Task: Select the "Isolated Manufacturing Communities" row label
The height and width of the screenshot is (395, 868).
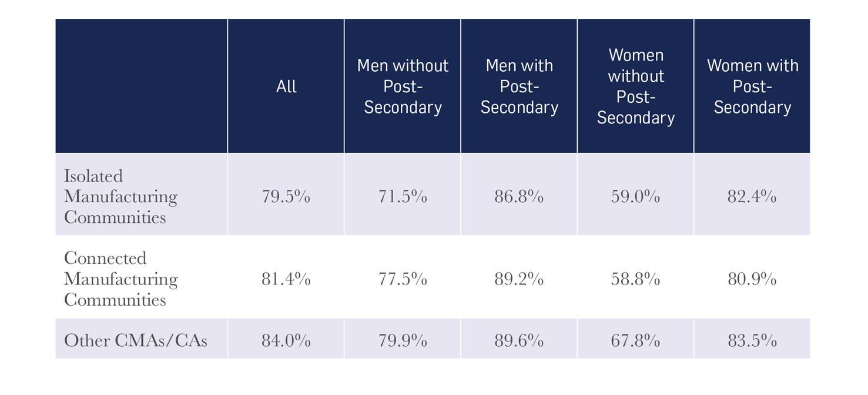Action: tap(120, 196)
